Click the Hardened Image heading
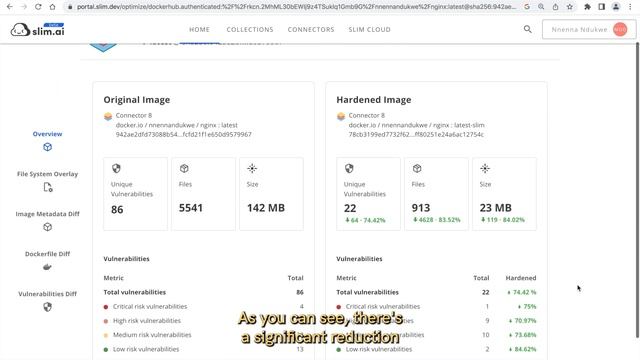640x360 pixels. 374,100
